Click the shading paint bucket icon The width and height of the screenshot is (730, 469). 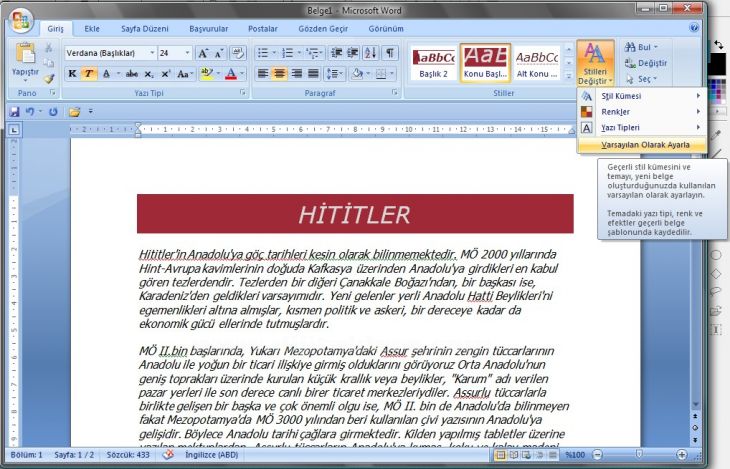(357, 74)
